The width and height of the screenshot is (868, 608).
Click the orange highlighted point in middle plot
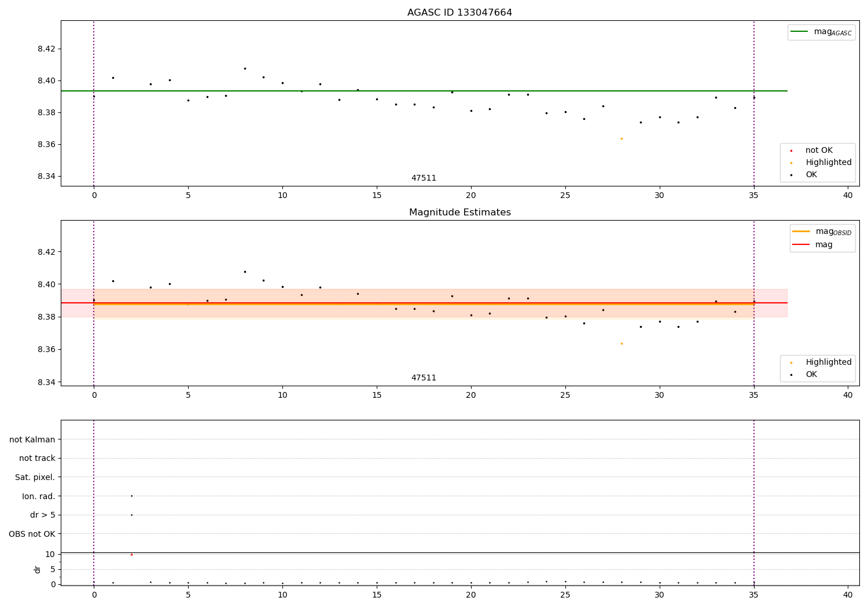621,343
